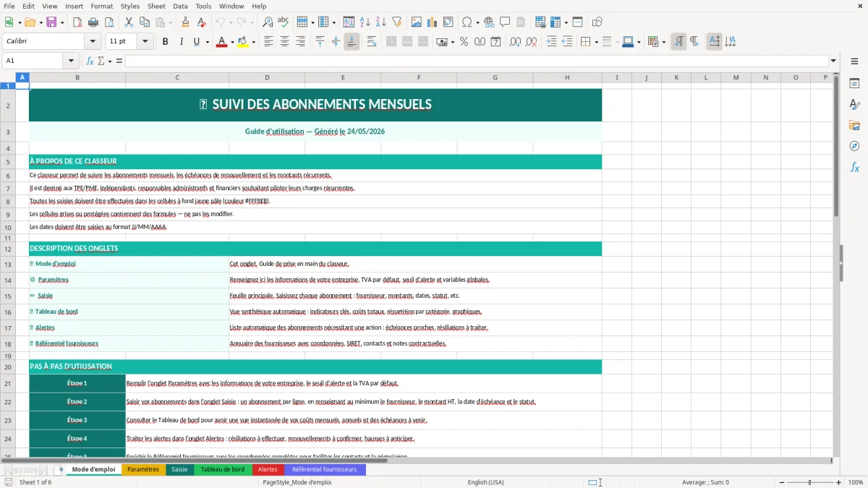868x488 pixels.
Task: Toggle right-to-left text direction
Action: (x=694, y=42)
